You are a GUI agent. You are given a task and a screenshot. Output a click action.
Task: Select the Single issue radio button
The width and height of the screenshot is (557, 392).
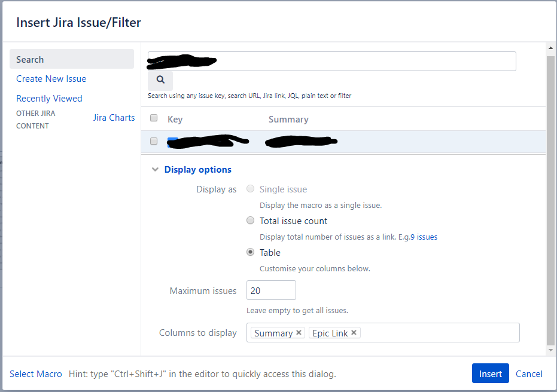click(251, 189)
